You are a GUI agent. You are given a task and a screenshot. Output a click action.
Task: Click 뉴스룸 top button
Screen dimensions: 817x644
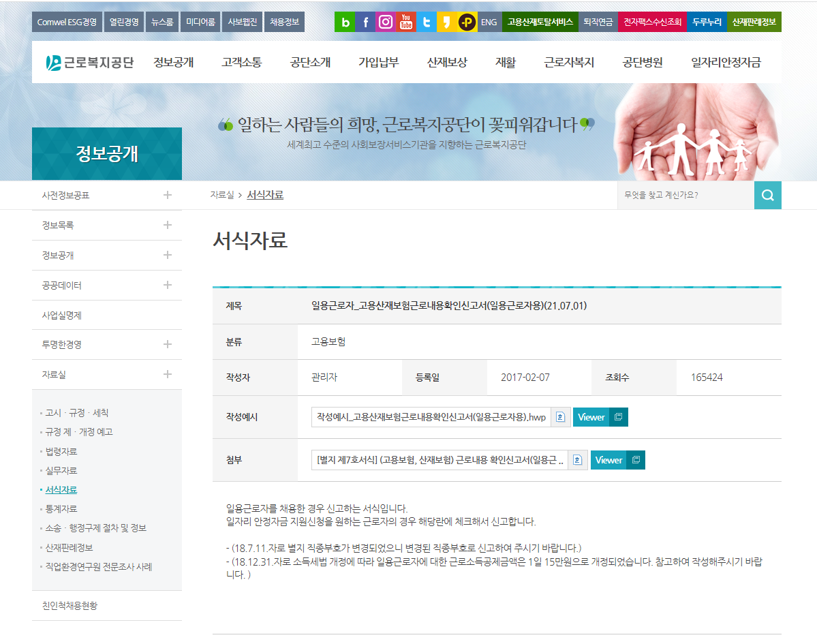point(162,22)
